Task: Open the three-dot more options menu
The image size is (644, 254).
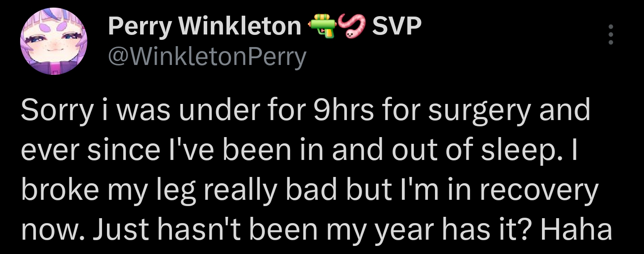Action: click(611, 34)
